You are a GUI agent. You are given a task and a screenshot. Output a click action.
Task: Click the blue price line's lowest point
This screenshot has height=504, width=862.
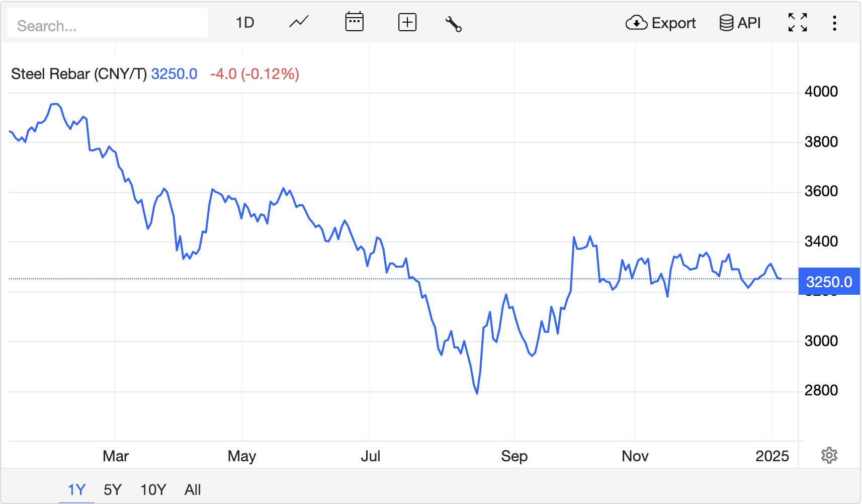[477, 393]
